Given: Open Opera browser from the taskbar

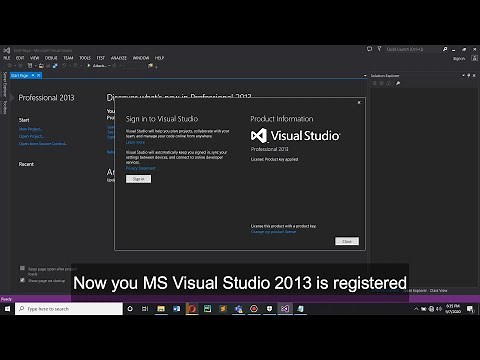Looking at the screenshot, I should click(x=192, y=309).
